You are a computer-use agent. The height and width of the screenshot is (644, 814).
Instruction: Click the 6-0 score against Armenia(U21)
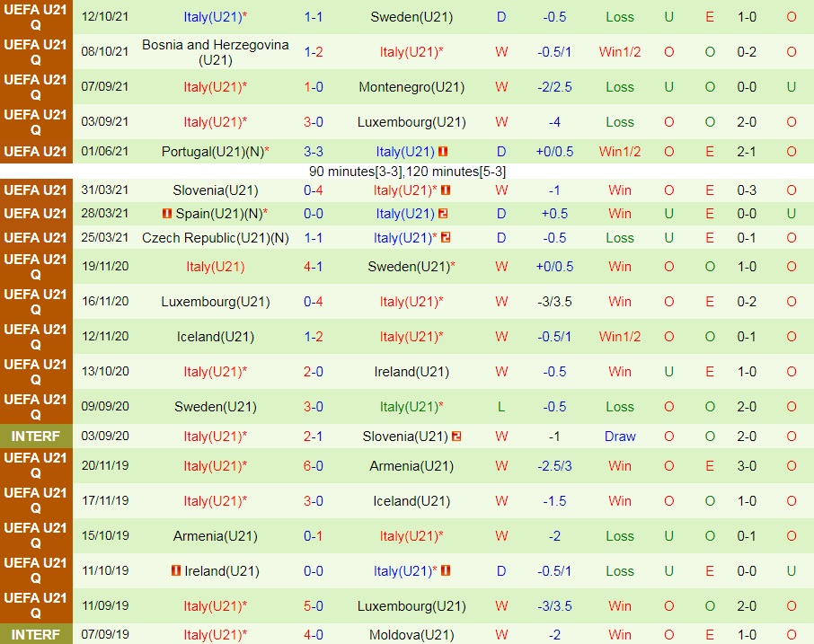tap(314, 466)
